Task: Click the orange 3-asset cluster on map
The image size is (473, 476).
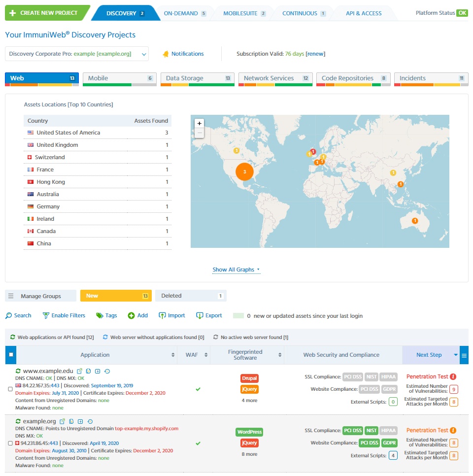Action: click(x=244, y=171)
